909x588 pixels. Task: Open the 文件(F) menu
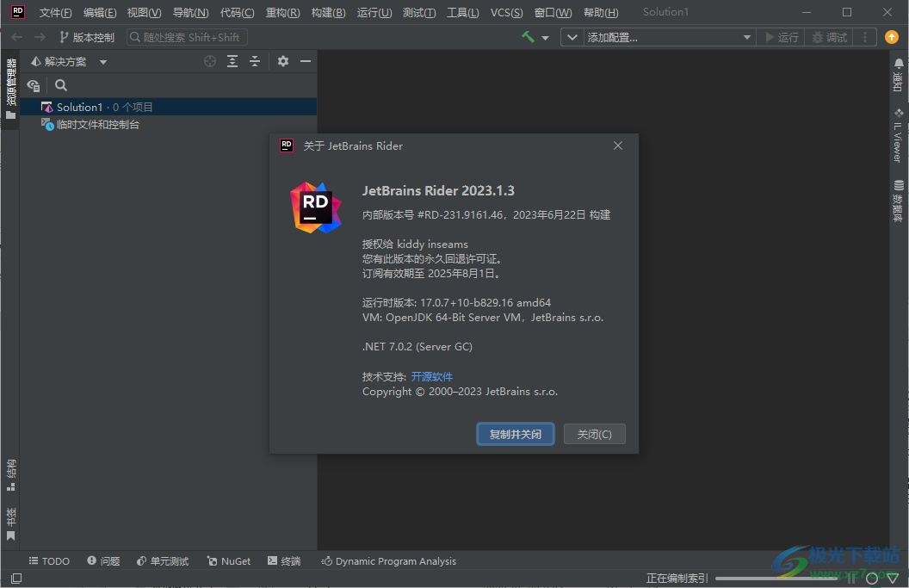(x=53, y=12)
